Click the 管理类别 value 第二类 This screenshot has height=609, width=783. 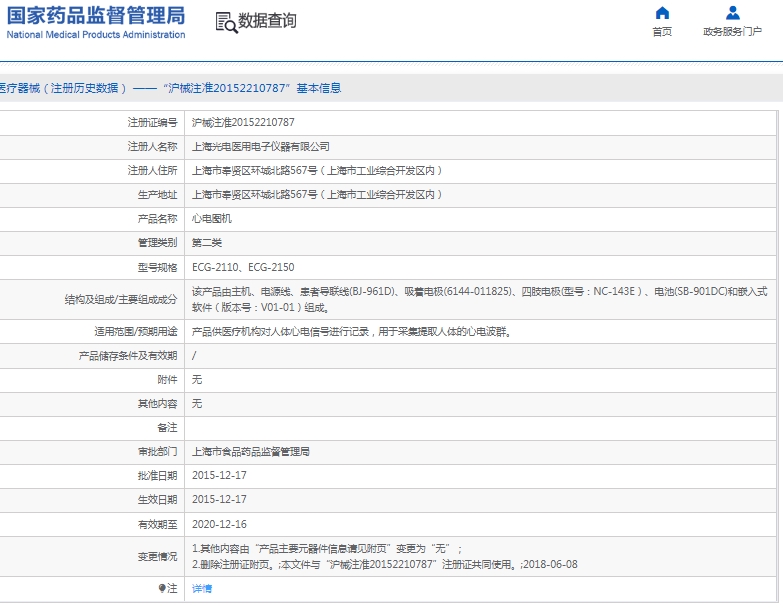(207, 243)
